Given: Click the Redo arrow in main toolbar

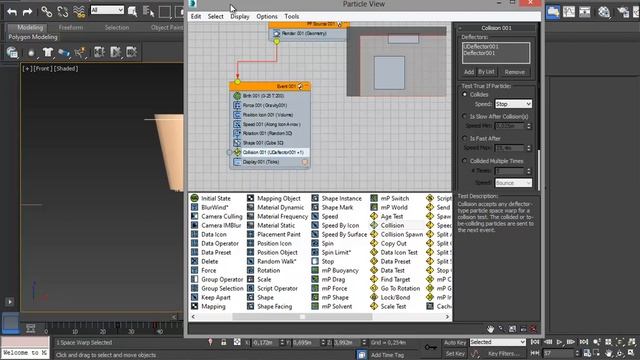Looking at the screenshot, I should coord(27,11).
